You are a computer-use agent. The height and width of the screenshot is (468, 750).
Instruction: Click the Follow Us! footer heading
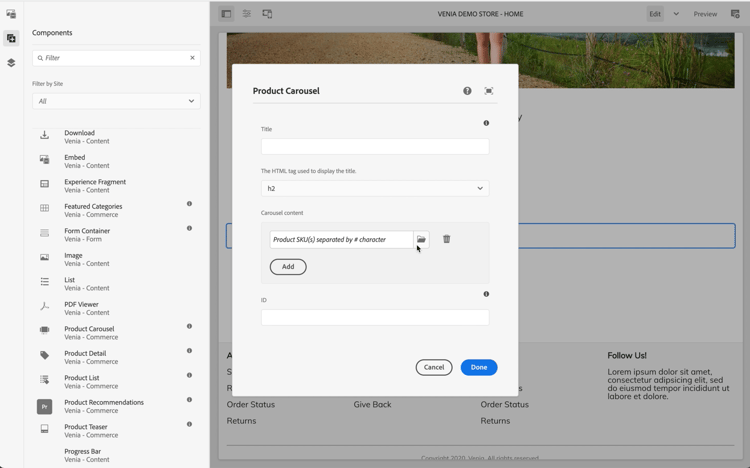coord(627,356)
